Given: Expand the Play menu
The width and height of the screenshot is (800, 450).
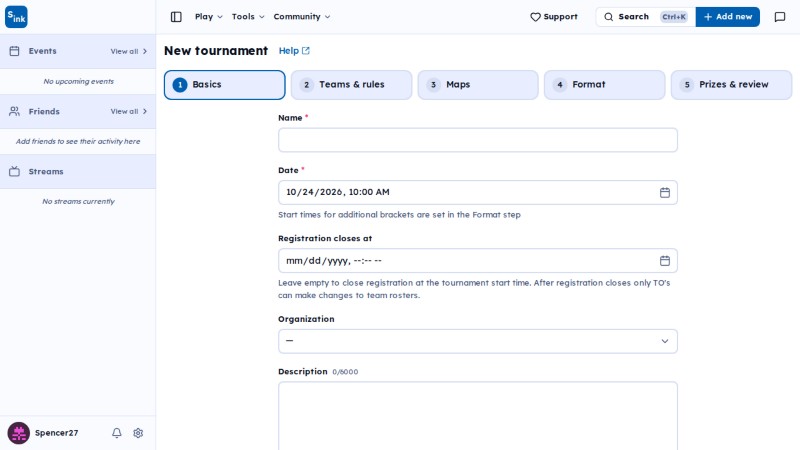Looking at the screenshot, I should pyautogui.click(x=209, y=17).
